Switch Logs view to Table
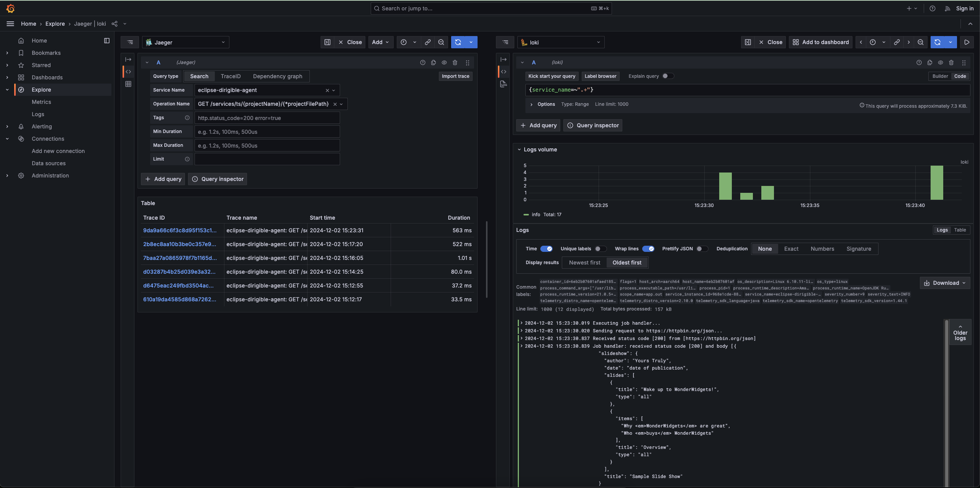The image size is (980, 488). pos(960,230)
